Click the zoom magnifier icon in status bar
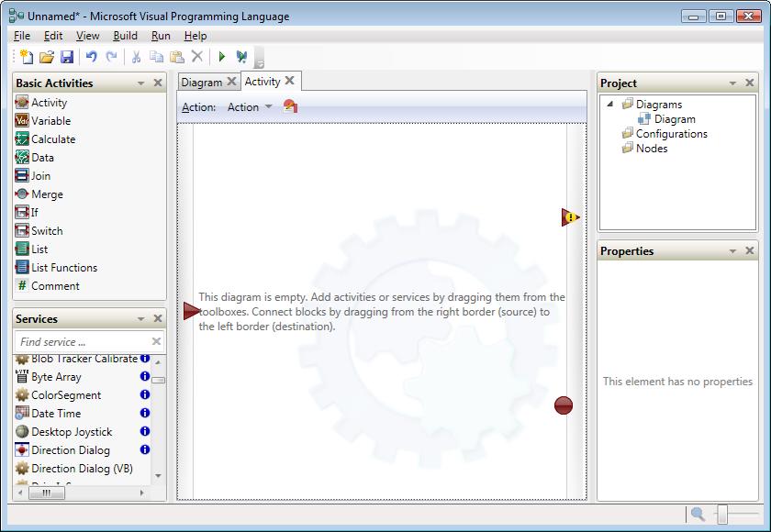 [698, 515]
